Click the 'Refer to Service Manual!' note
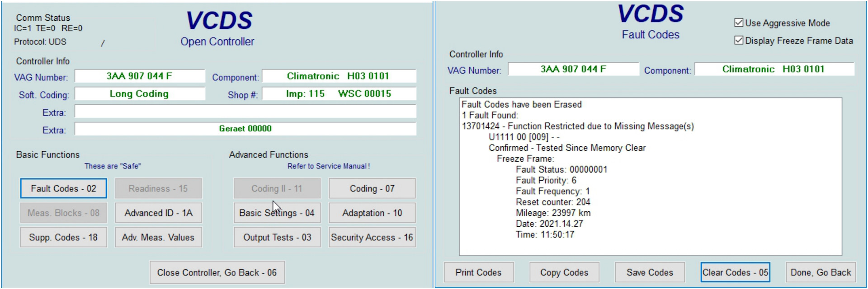This screenshot has width=868, height=289. pos(329,166)
